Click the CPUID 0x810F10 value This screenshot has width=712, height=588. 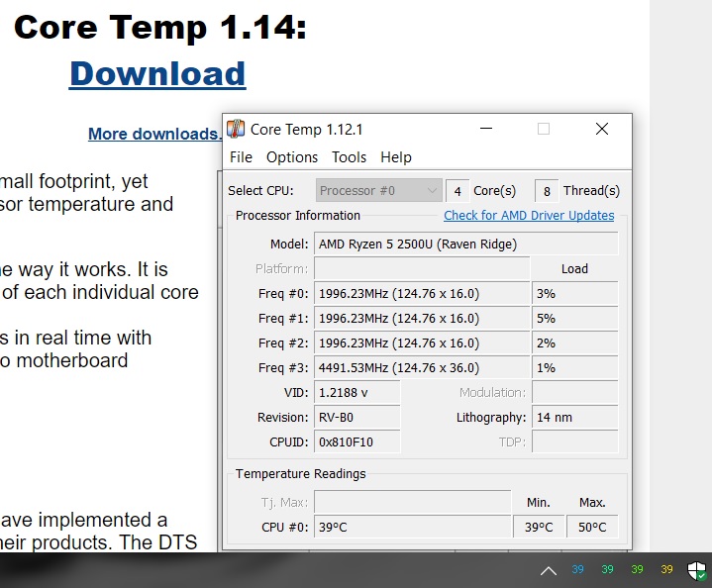point(357,441)
